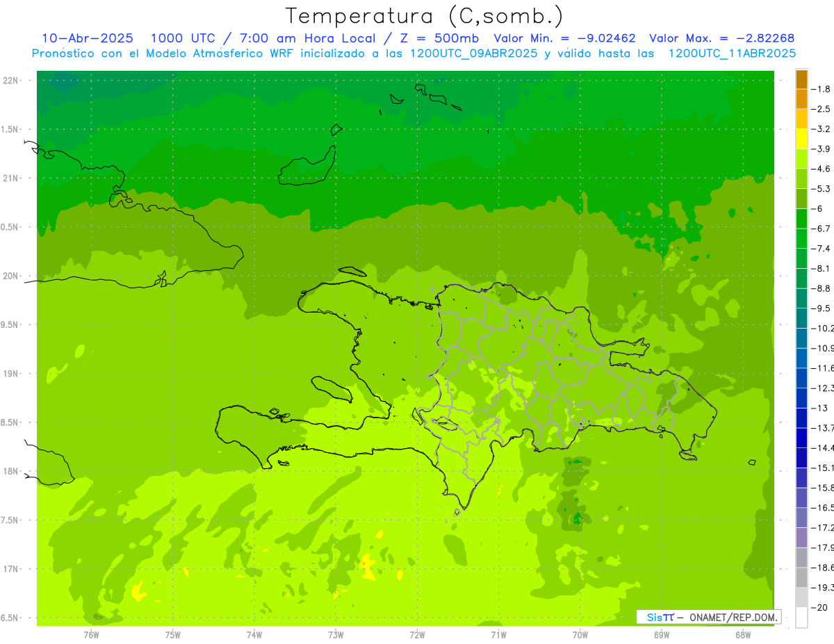Click the '1000 UTC' time label

[x=183, y=38]
